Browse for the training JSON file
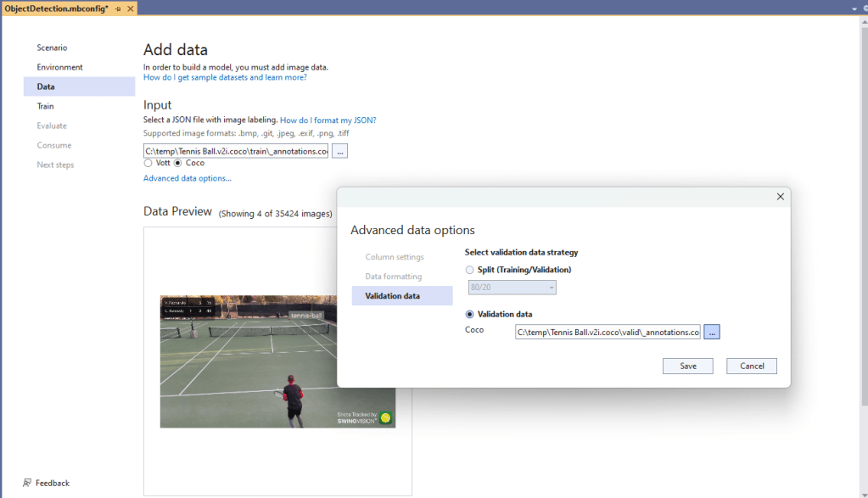The image size is (868, 498). 339,151
